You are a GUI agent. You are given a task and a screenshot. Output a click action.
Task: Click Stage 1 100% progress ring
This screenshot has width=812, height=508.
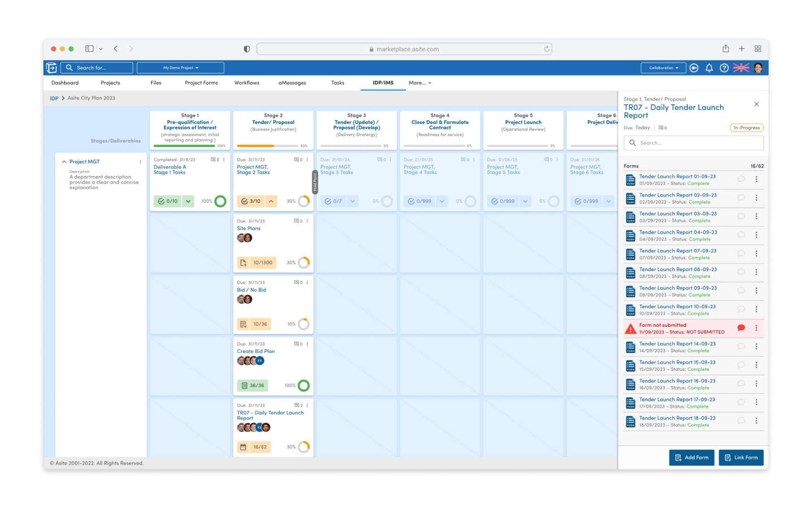220,201
